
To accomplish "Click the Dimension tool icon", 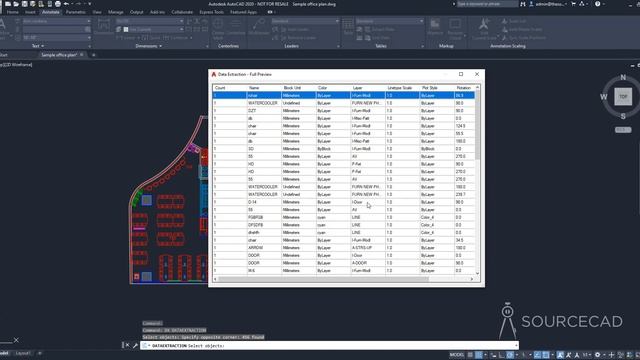I will coord(104,24).
